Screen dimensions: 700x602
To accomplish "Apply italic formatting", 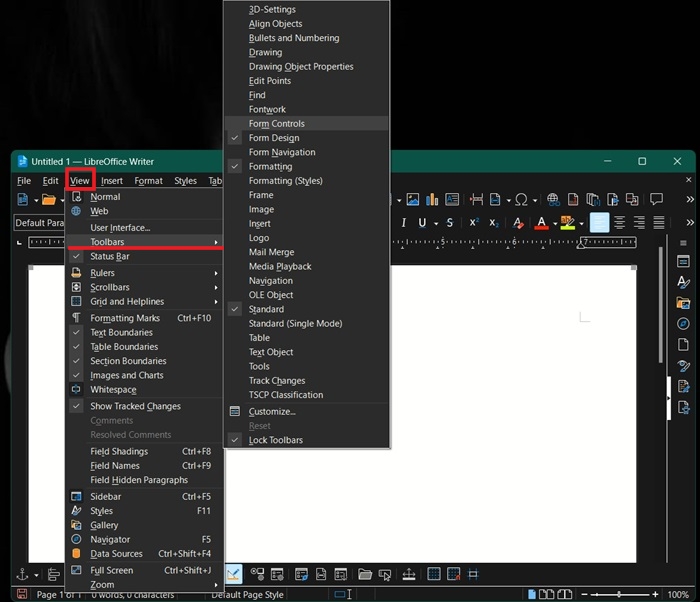I will 404,222.
